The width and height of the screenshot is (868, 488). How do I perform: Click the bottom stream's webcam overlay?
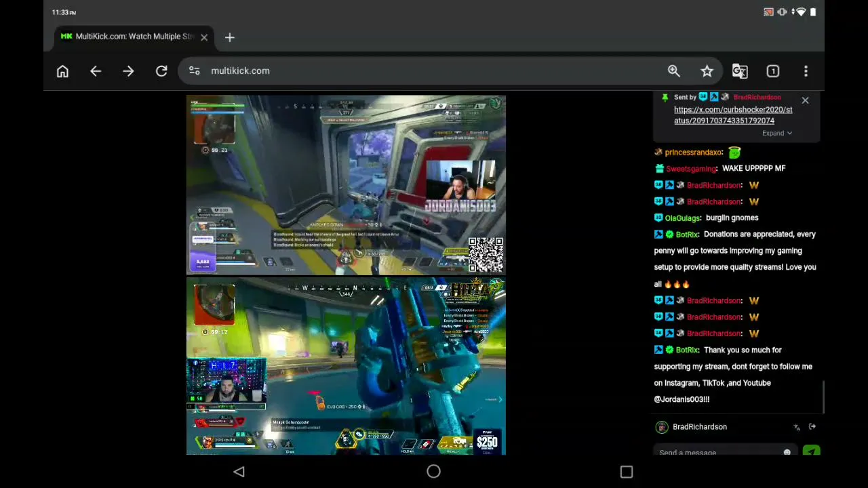pyautogui.click(x=226, y=382)
